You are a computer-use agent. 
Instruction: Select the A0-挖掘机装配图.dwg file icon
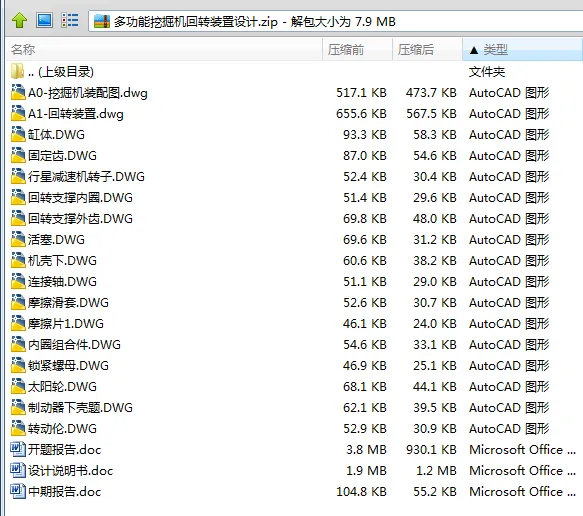[x=18, y=92]
